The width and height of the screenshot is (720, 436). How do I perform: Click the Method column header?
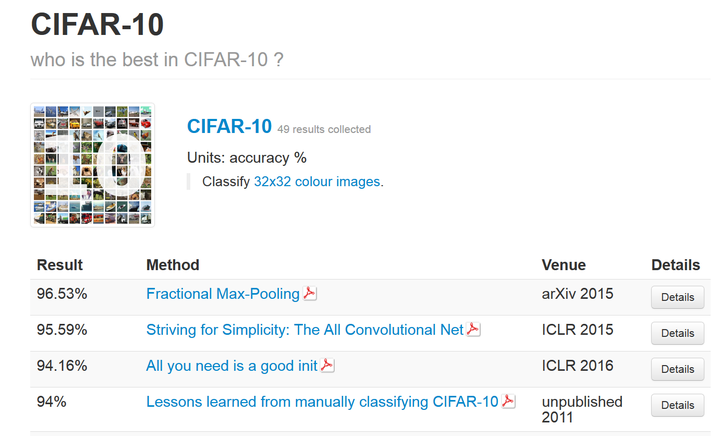point(173,265)
